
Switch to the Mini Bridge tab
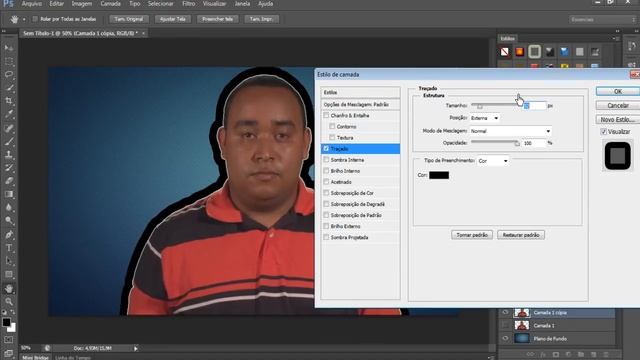(x=36, y=358)
